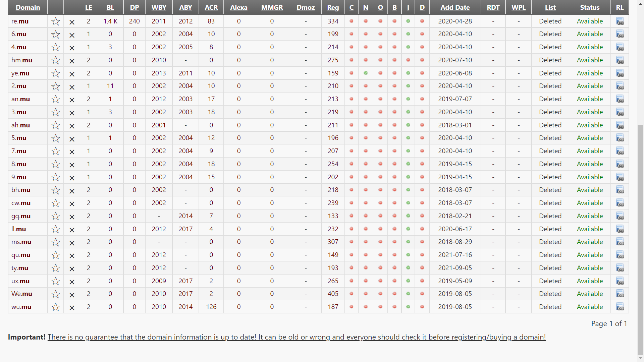Star the We.mu domain

pyautogui.click(x=55, y=294)
